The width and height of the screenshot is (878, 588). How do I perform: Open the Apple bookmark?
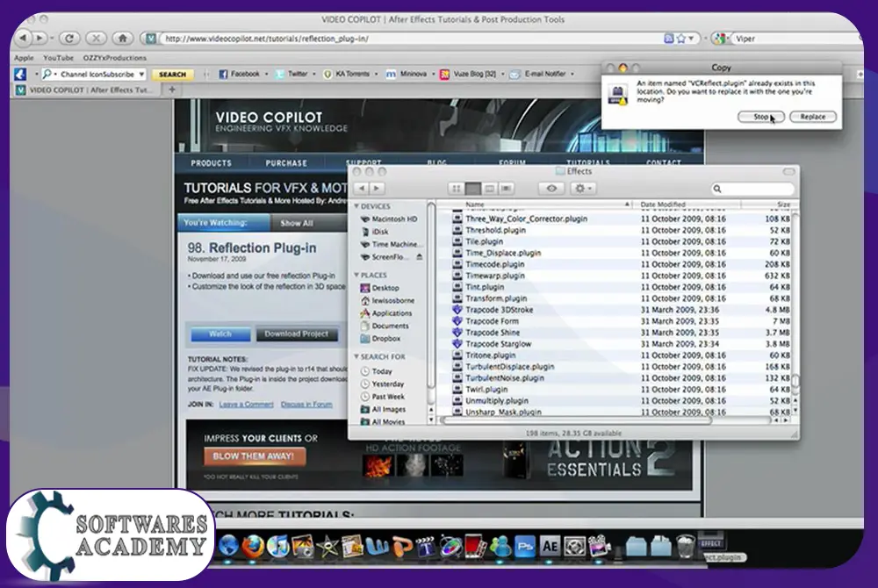tap(24, 58)
